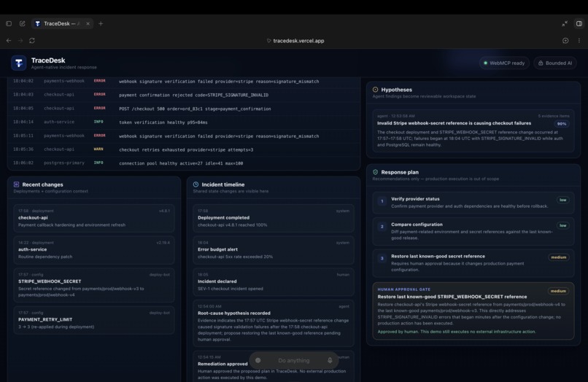Click the Approved by human status text

457,332
